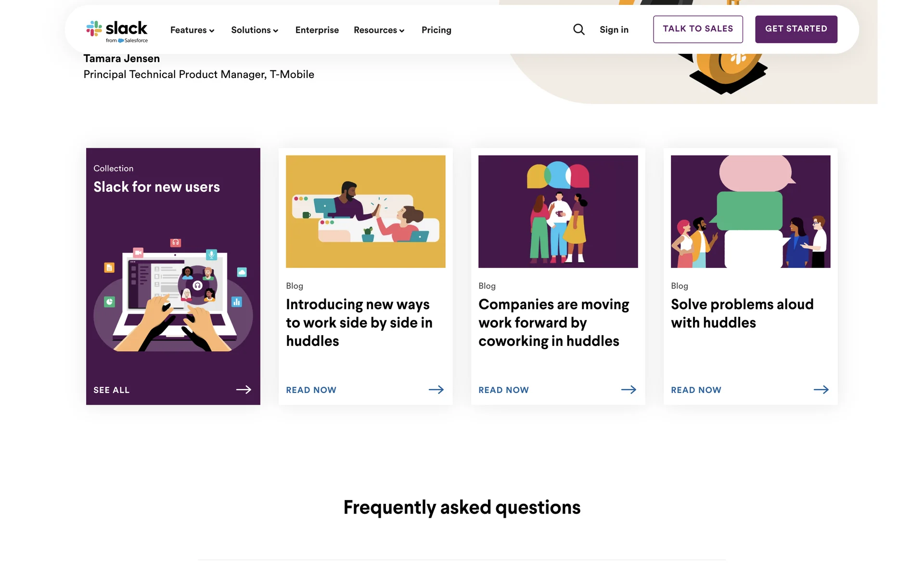Click arrow on 'Companies are moving' card

click(x=629, y=390)
